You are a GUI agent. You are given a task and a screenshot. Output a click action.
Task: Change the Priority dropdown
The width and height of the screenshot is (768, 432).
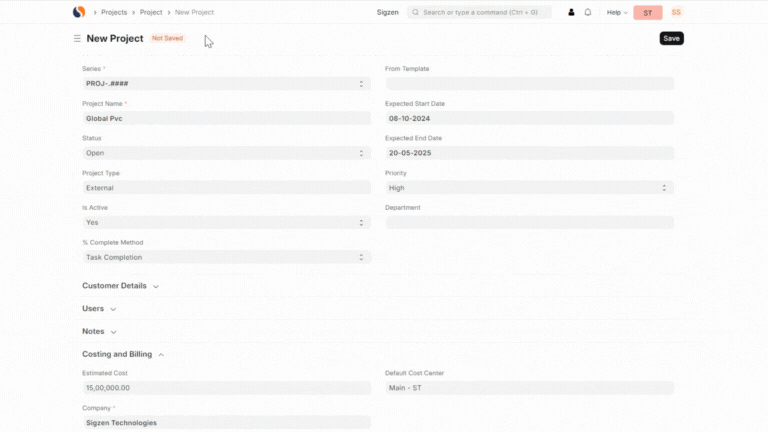coord(529,188)
